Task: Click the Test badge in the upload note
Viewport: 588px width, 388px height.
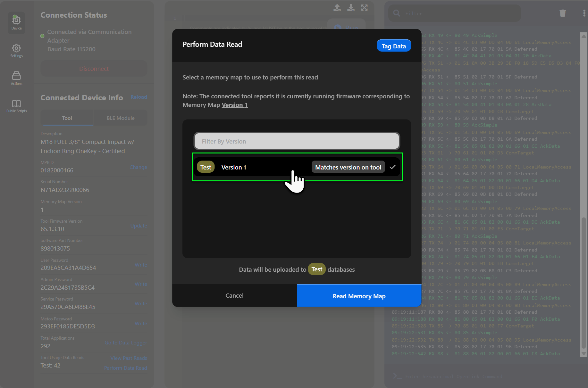Action: (317, 269)
